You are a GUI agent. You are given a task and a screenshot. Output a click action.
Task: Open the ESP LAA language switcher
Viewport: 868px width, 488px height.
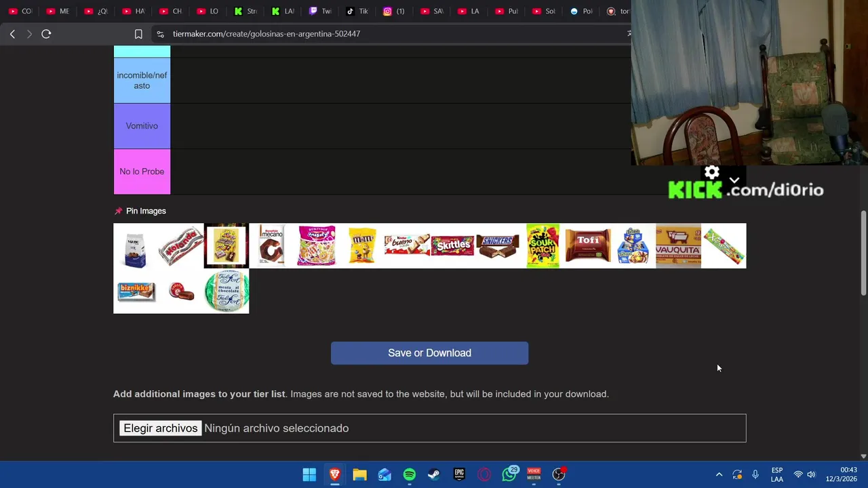tap(777, 474)
